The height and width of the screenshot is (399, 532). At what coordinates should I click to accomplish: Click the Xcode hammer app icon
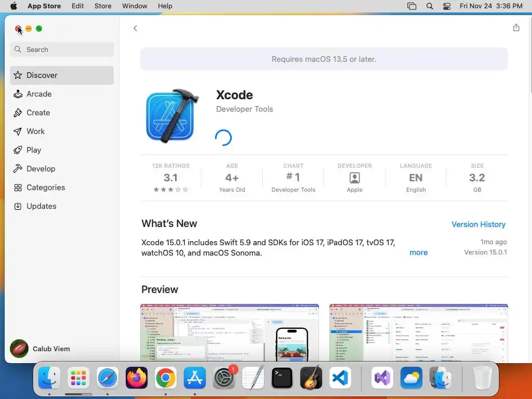pos(172,116)
